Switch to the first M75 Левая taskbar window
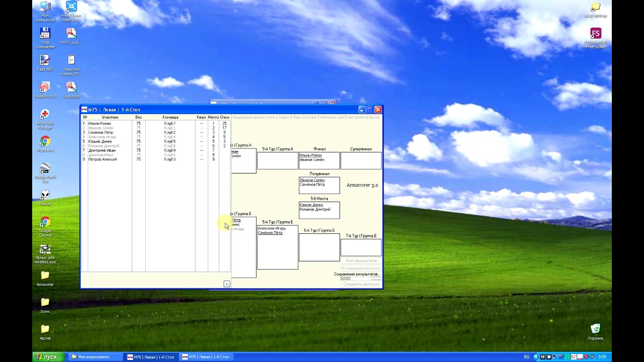Image resolution: width=644 pixels, height=362 pixels. click(151, 357)
